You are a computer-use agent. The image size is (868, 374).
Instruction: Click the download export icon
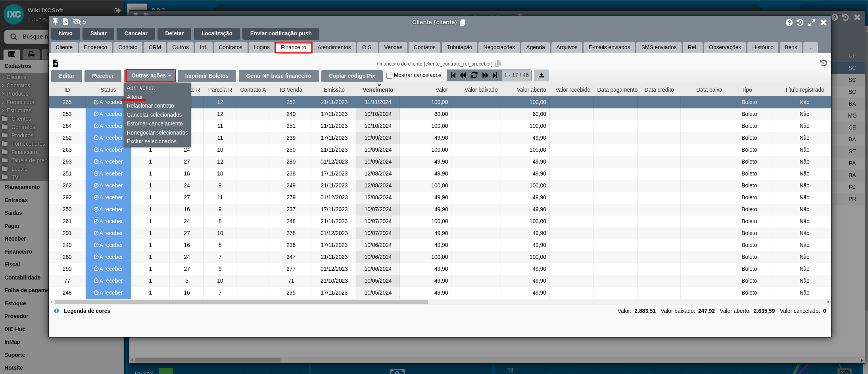542,75
